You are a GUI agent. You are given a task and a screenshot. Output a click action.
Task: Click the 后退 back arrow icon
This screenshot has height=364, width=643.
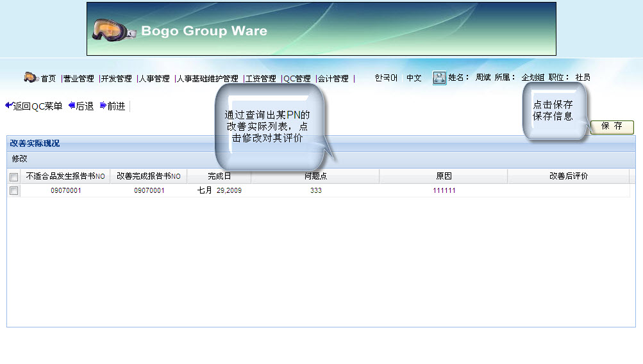(71, 106)
